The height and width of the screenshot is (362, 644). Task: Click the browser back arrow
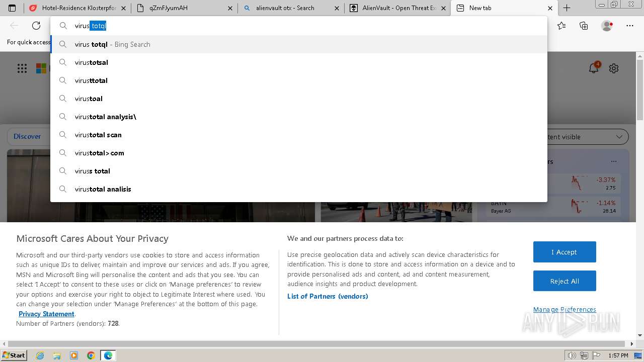coord(14,26)
